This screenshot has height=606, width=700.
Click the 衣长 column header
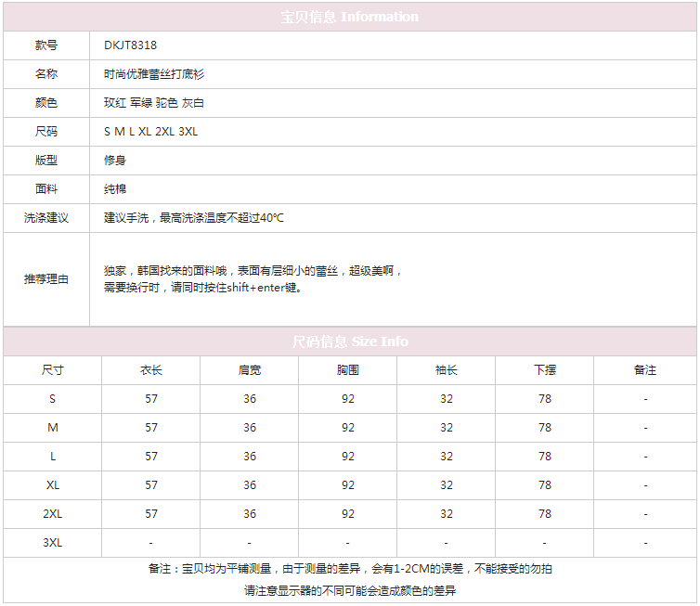pos(151,370)
